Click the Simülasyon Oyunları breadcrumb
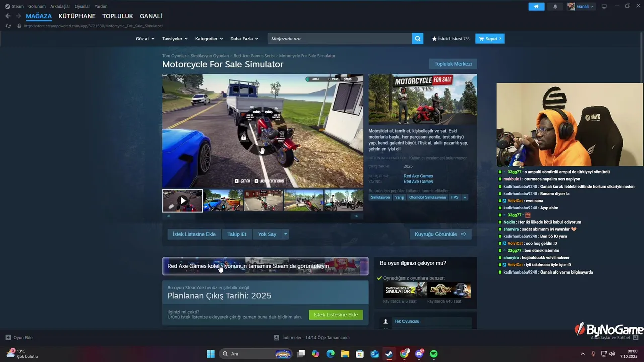Screen dimensions: 644x362 [x=210, y=56]
